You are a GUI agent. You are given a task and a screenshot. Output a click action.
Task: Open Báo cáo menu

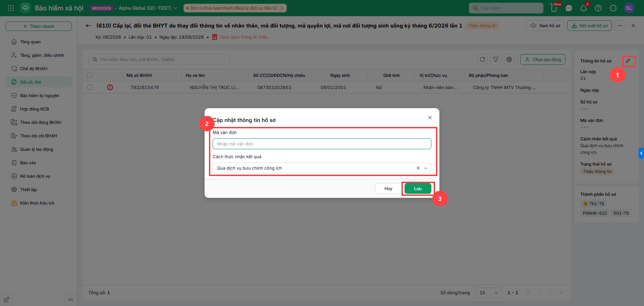point(39,163)
